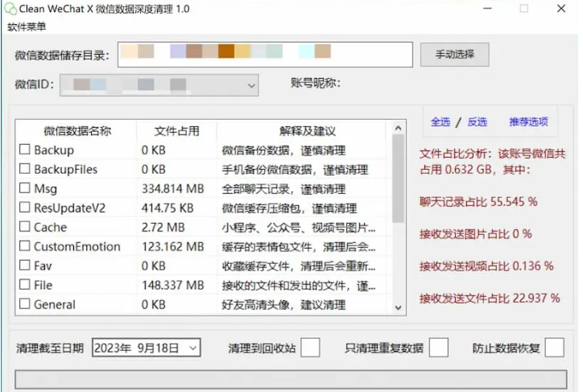This screenshot has width=583, height=392.
Task: Click the 接收发送图片占比 0 % text
Action: 476,233
